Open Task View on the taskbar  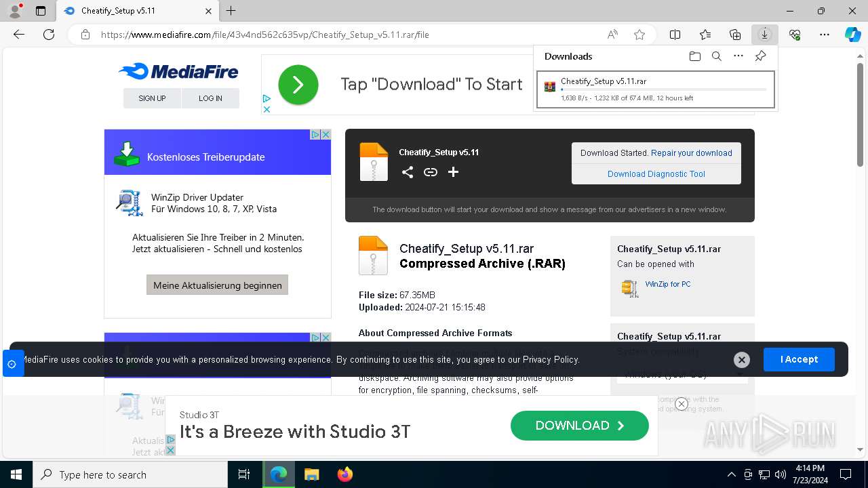point(244,474)
